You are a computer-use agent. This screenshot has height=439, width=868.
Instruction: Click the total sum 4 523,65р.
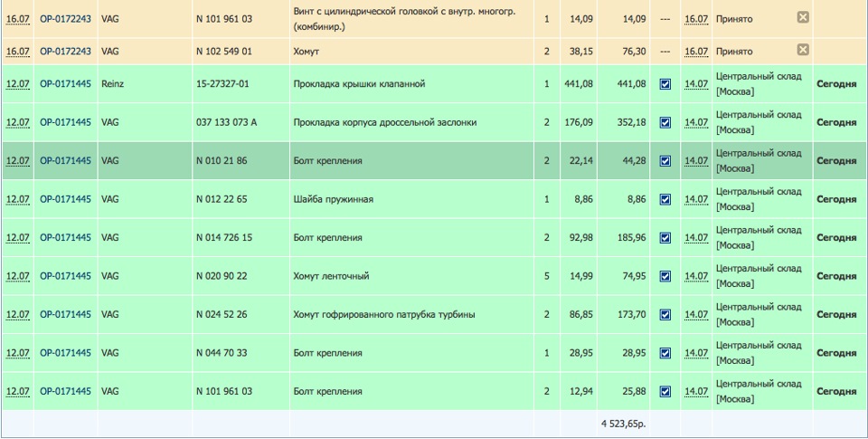(x=623, y=424)
